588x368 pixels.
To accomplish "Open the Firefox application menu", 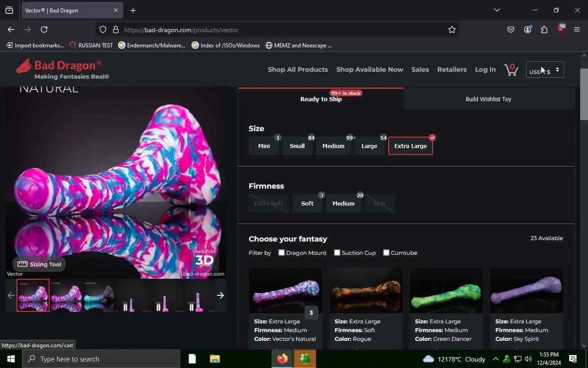I will [x=577, y=29].
